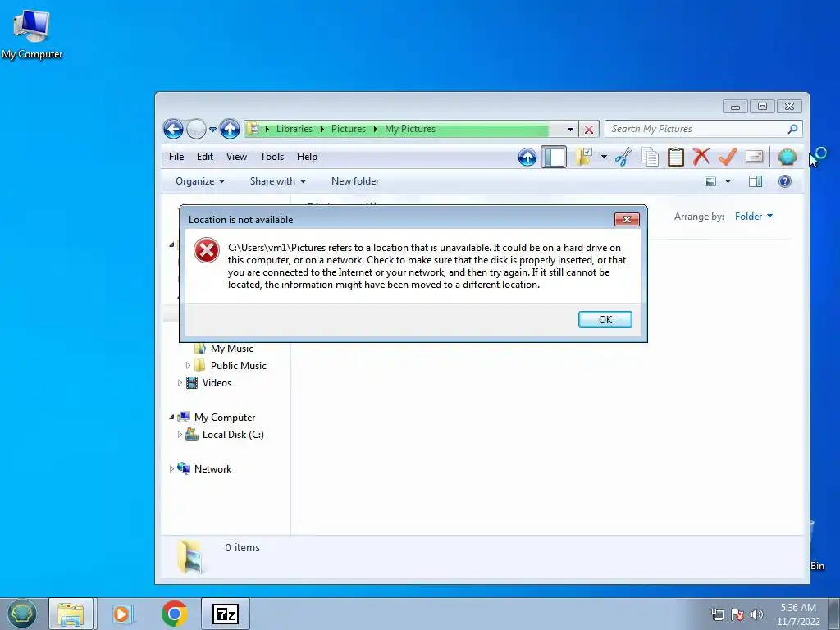Click the red stop-loading X in address bar
This screenshot has height=630, width=840.
pyautogui.click(x=589, y=129)
